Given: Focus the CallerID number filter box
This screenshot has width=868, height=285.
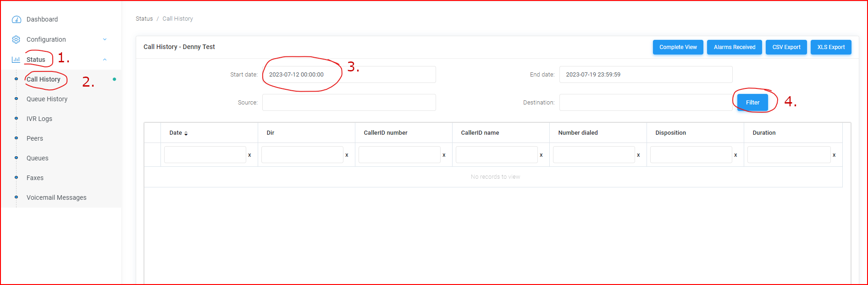Looking at the screenshot, I should pyautogui.click(x=399, y=155).
